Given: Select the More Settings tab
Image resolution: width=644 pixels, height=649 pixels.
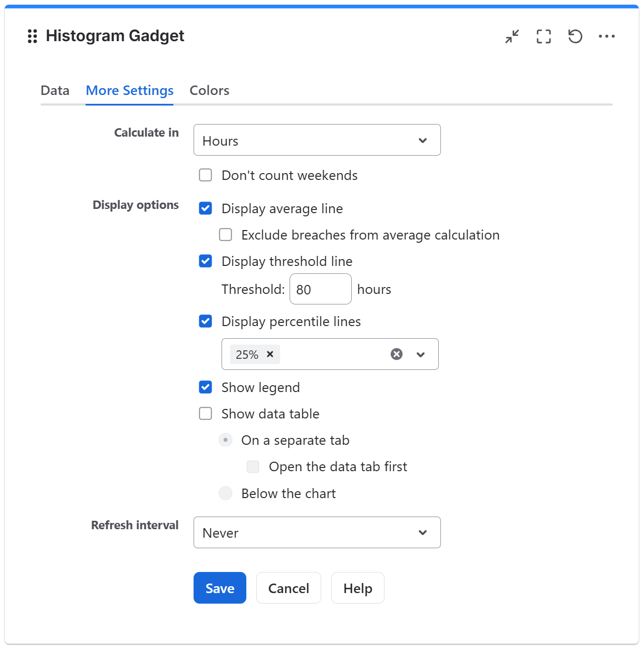Looking at the screenshot, I should 130,91.
